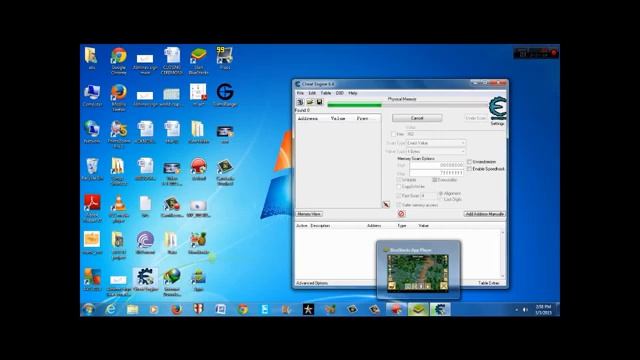Select the Adobe Reader desktop shortcut
The width and height of the screenshot is (640, 360).
tap(92, 208)
